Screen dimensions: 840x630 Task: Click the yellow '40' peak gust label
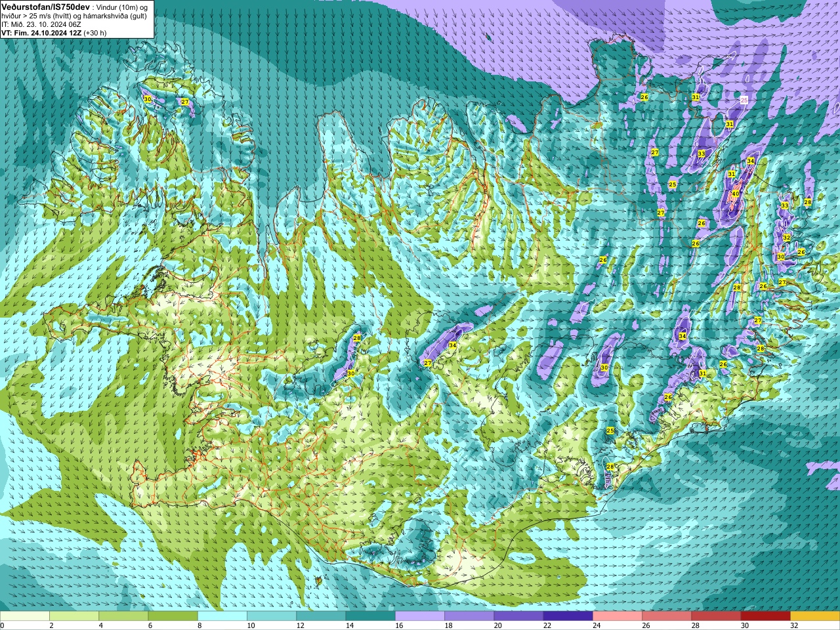(735, 194)
